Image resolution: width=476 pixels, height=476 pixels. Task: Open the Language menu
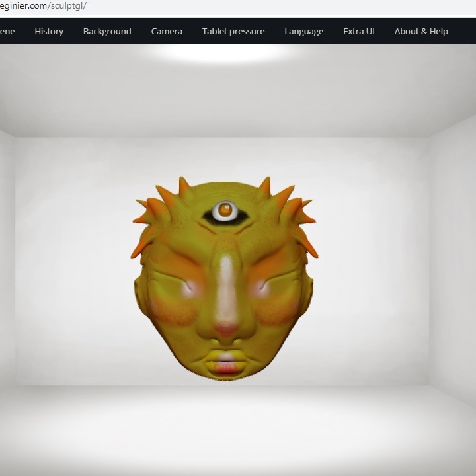pos(304,32)
